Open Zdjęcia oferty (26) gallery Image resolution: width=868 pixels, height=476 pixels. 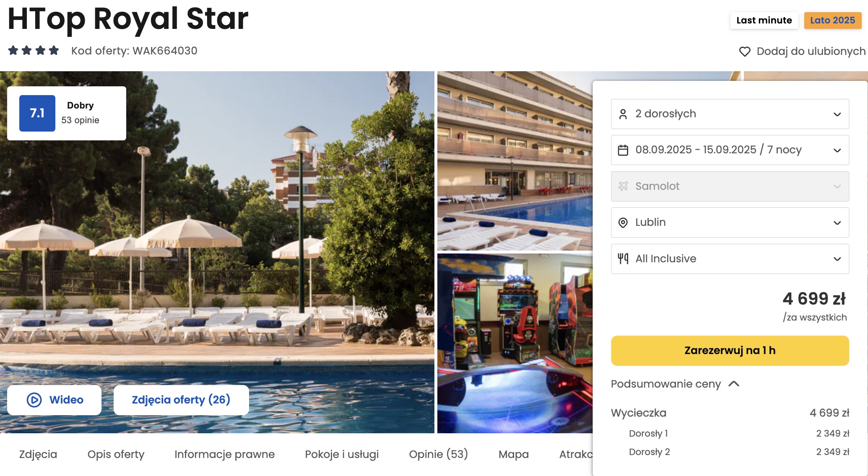click(181, 400)
